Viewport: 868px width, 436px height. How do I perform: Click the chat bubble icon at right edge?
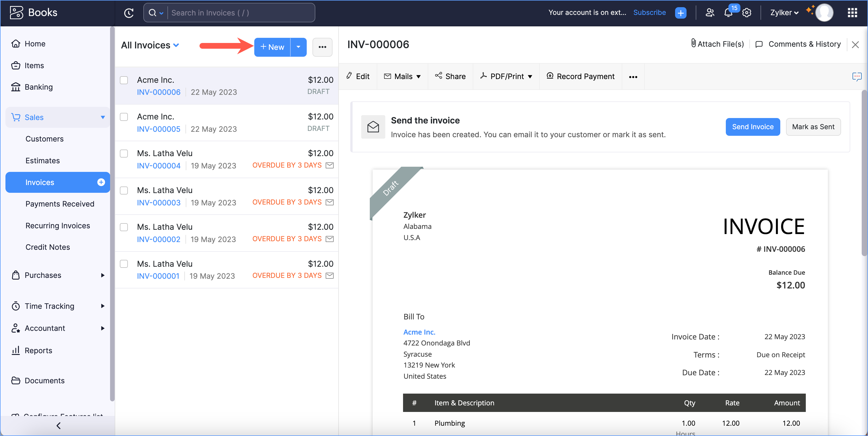(x=857, y=76)
